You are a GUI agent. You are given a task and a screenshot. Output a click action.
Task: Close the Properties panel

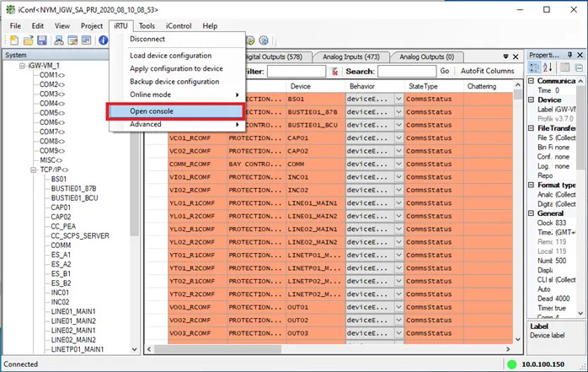580,55
